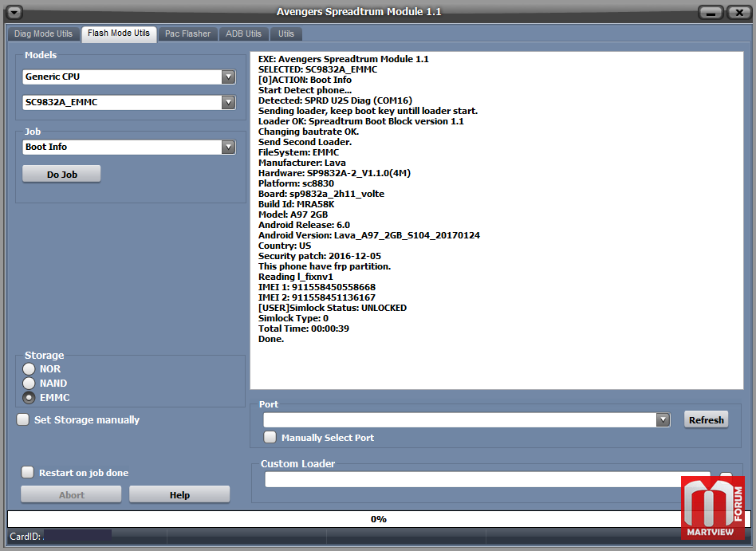This screenshot has height=551, width=756.
Task: Select the 'Hardware: SP9832A-2_V1.1.0(4M)' line
Action: pyautogui.click(x=334, y=173)
